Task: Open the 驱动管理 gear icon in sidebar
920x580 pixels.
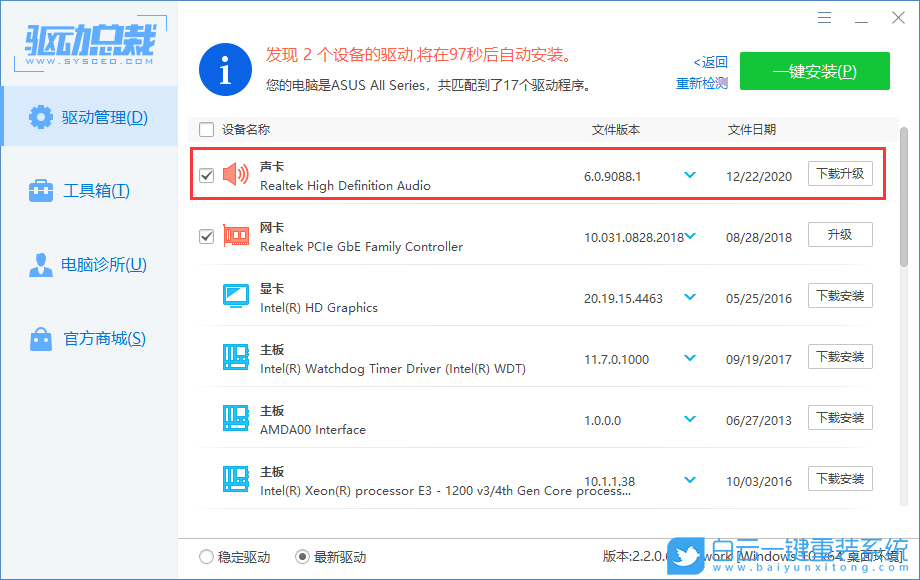Action: click(40, 116)
